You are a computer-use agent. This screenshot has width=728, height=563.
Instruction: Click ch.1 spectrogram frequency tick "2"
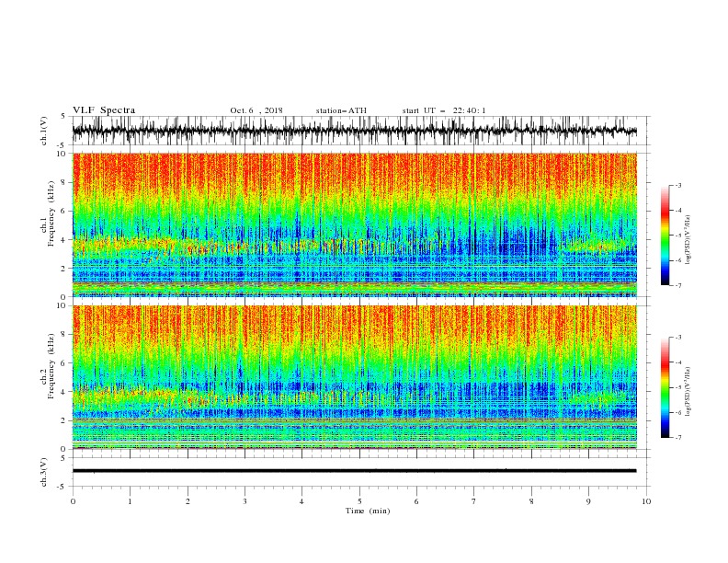64,268
